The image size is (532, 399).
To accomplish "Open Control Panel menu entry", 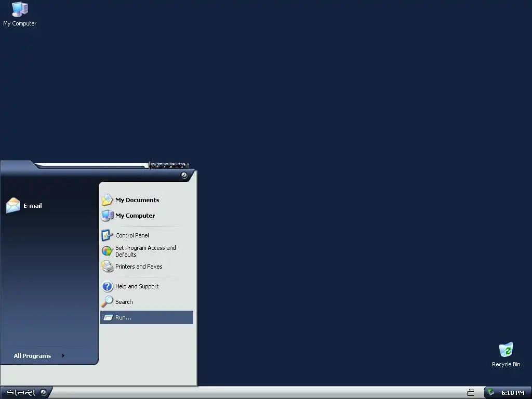I will tap(147, 235).
